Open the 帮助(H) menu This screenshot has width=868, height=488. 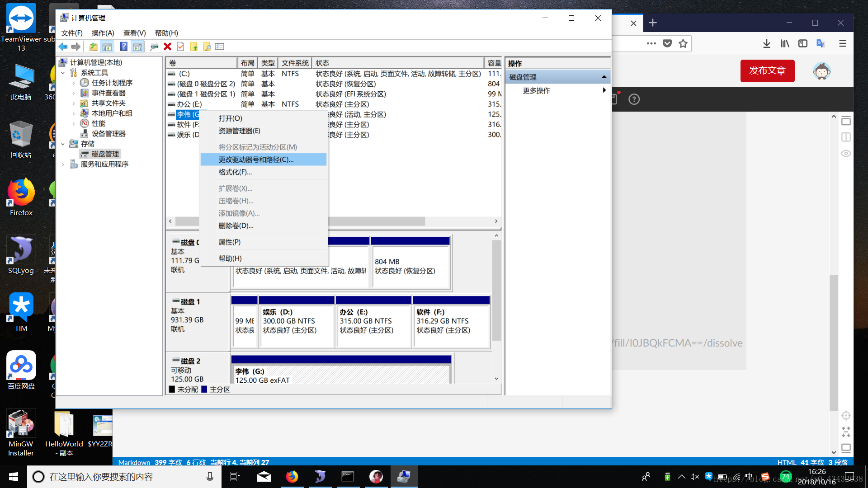(x=166, y=33)
